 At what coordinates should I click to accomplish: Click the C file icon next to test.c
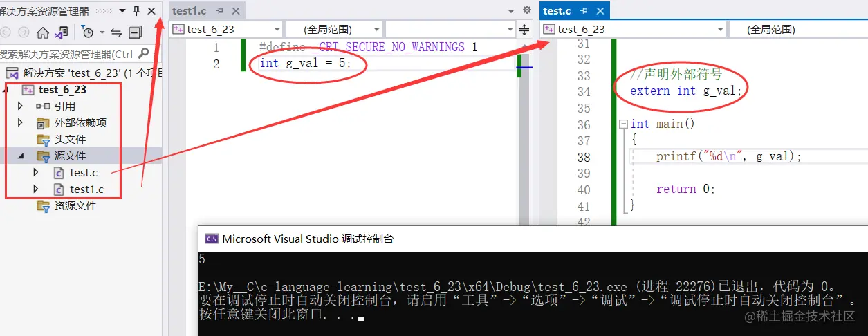59,173
